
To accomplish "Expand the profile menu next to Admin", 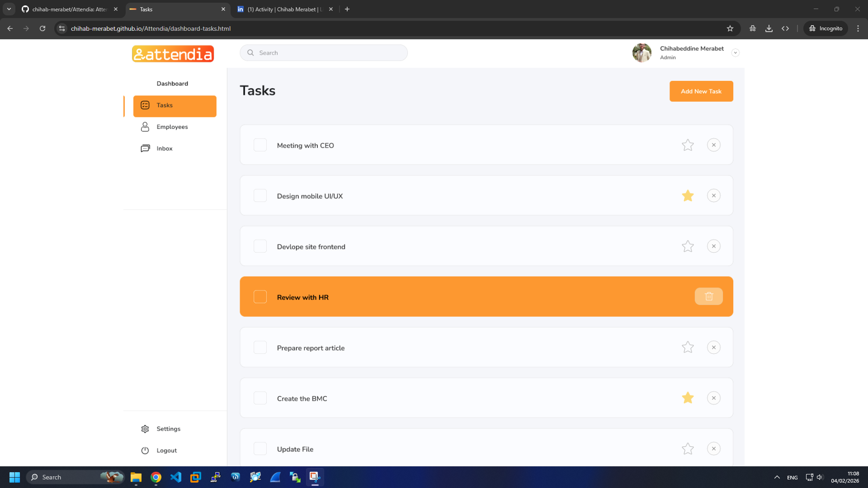I will tap(736, 53).
